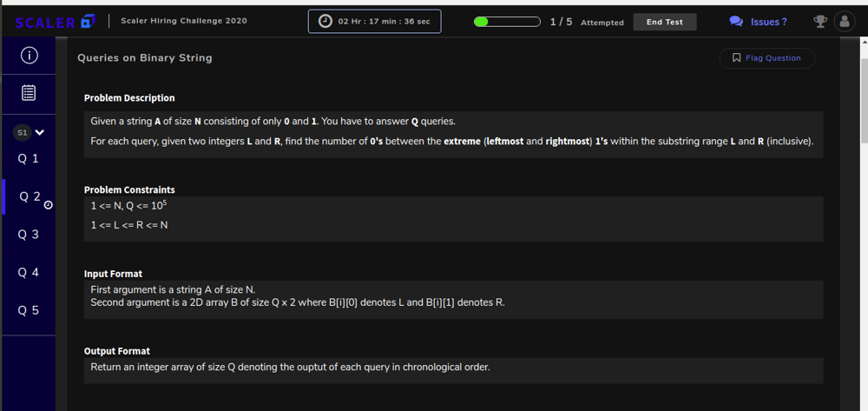868x411 pixels.
Task: Click the S1 section badge
Action: [x=23, y=133]
